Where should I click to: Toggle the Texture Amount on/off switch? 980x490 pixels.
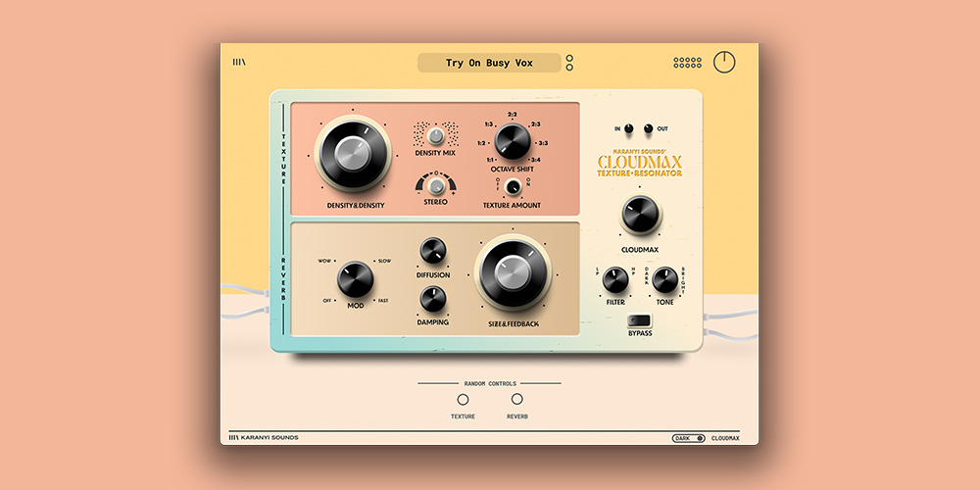[513, 188]
